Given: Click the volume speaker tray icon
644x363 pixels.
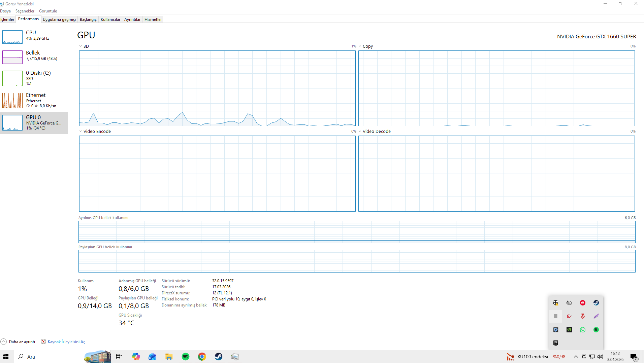Looking at the screenshot, I should pyautogui.click(x=600, y=357).
